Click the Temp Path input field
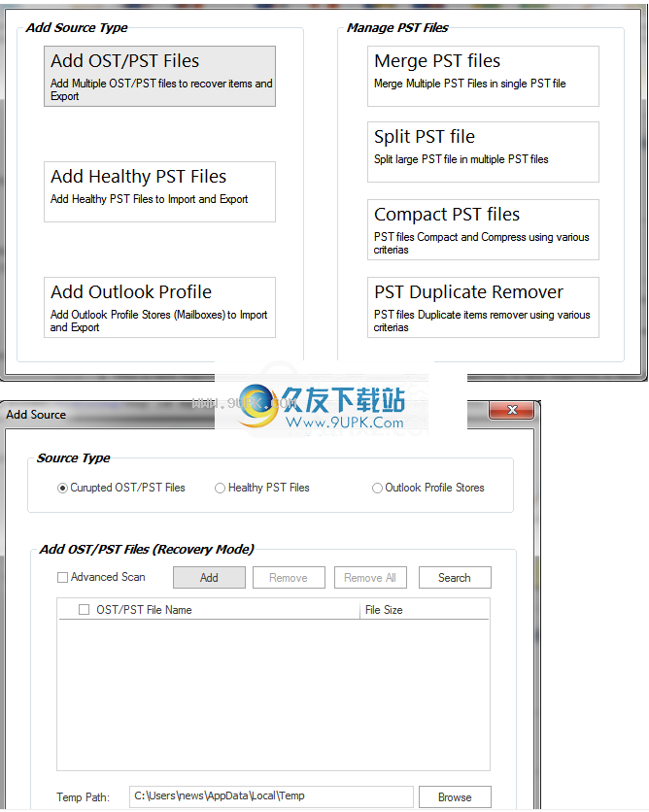649x812 pixels. pyautogui.click(x=271, y=796)
